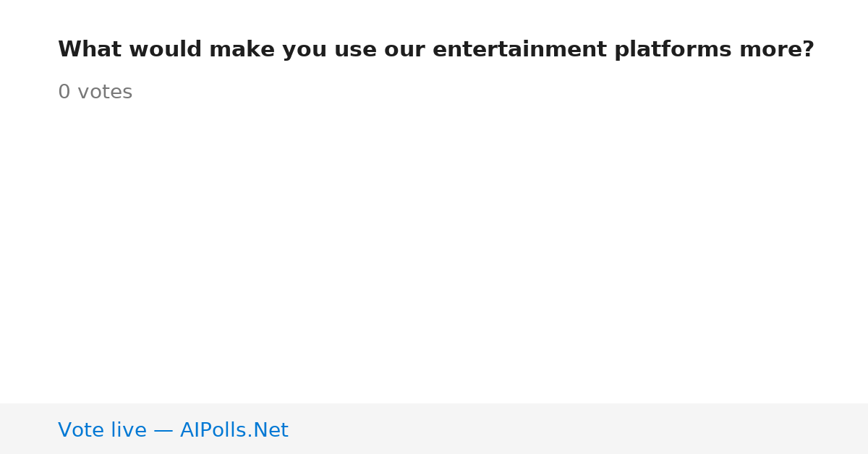Click AIPolls.Net in the footer
Screen dimensions: 868x454
[234, 430]
